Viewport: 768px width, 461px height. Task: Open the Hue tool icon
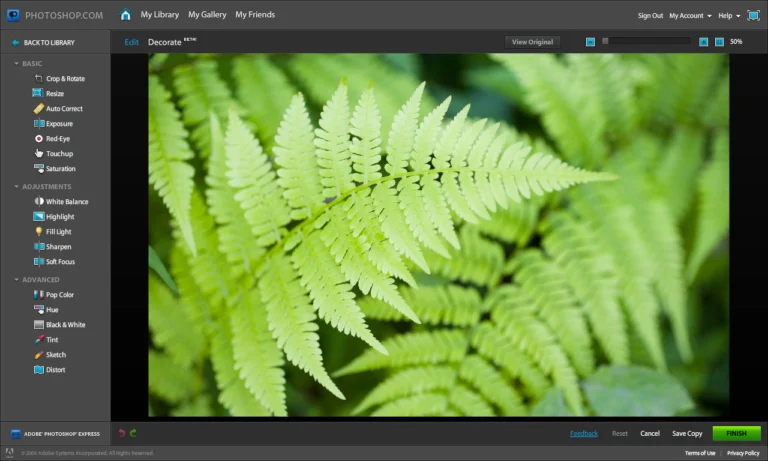(x=39, y=310)
